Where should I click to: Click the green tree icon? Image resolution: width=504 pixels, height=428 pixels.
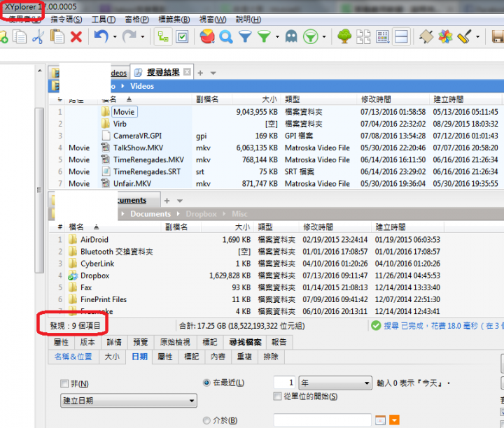click(344, 36)
